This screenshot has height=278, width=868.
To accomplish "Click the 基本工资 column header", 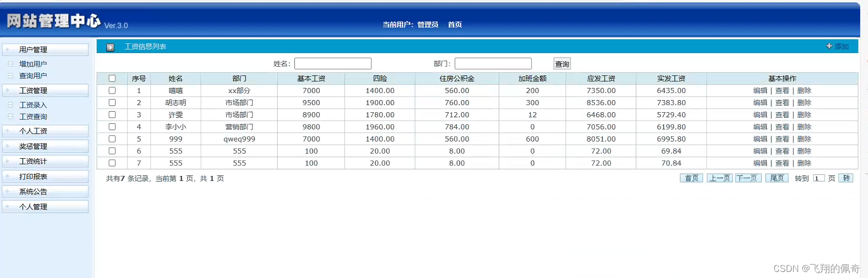I will (x=311, y=78).
